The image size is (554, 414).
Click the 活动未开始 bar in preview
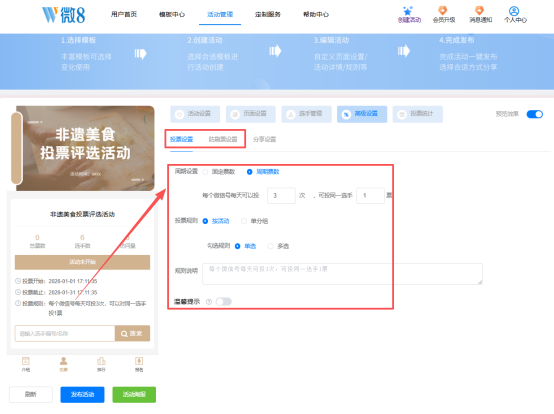[82, 262]
